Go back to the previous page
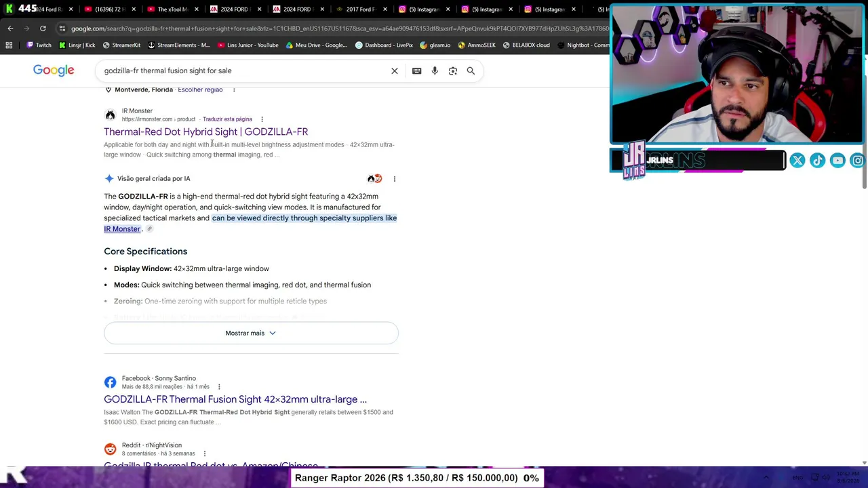868x488 pixels. tap(10, 28)
